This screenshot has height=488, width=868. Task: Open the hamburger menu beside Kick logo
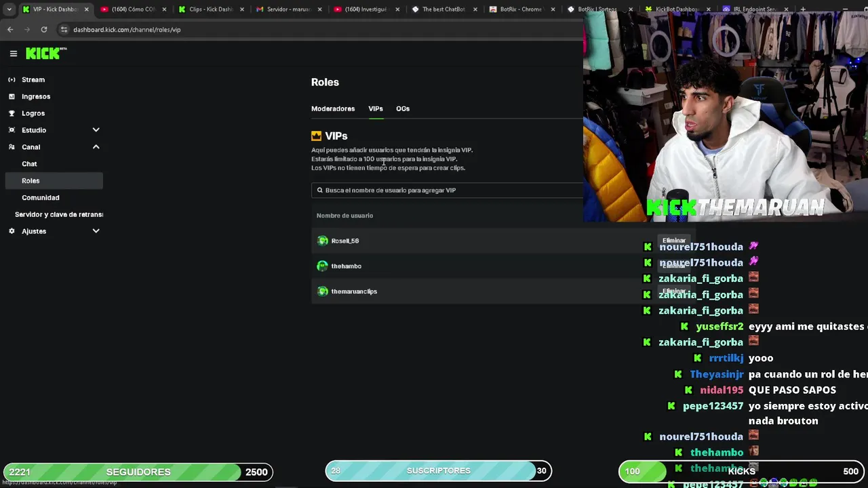click(x=13, y=54)
